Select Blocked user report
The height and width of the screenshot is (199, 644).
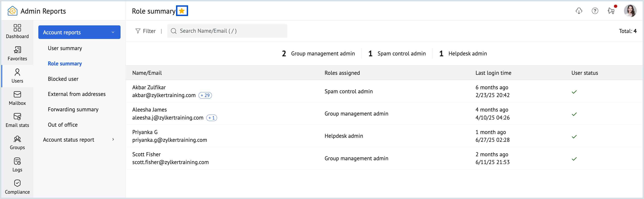pos(63,79)
